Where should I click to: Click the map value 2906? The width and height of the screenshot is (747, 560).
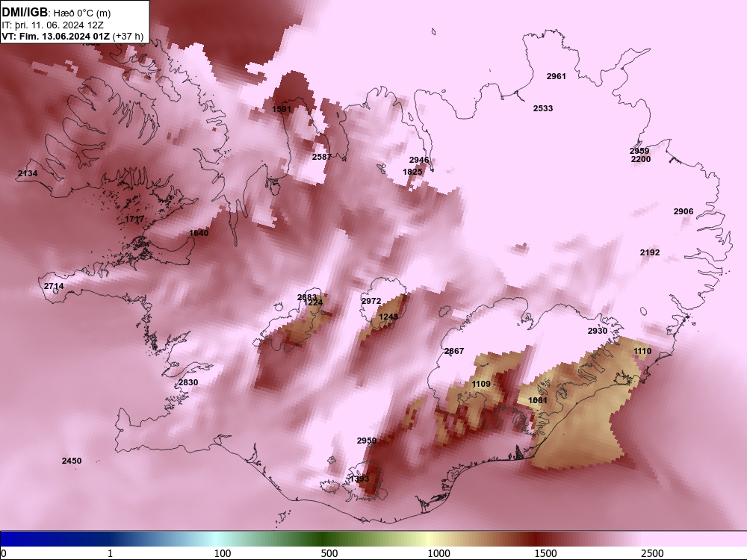(x=684, y=211)
